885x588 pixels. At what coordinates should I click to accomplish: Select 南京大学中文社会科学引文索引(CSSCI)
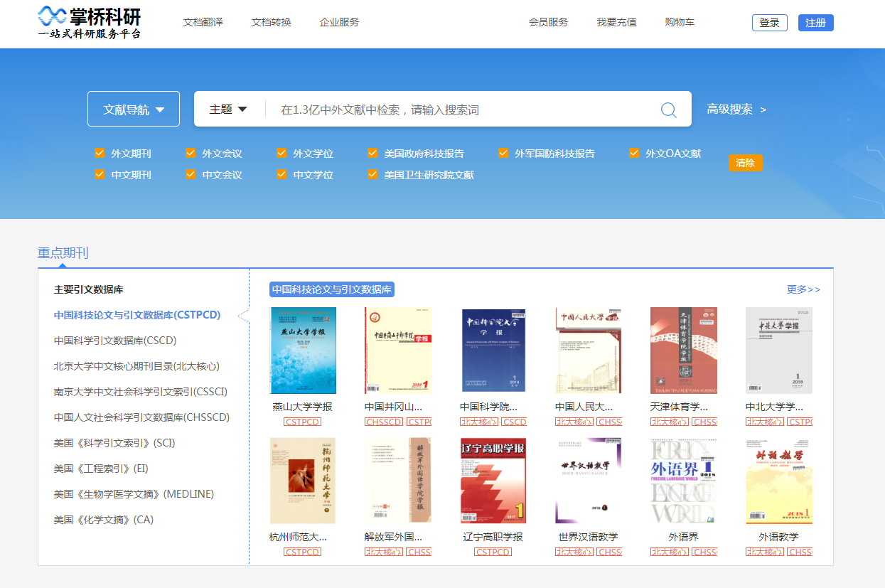click(x=141, y=392)
